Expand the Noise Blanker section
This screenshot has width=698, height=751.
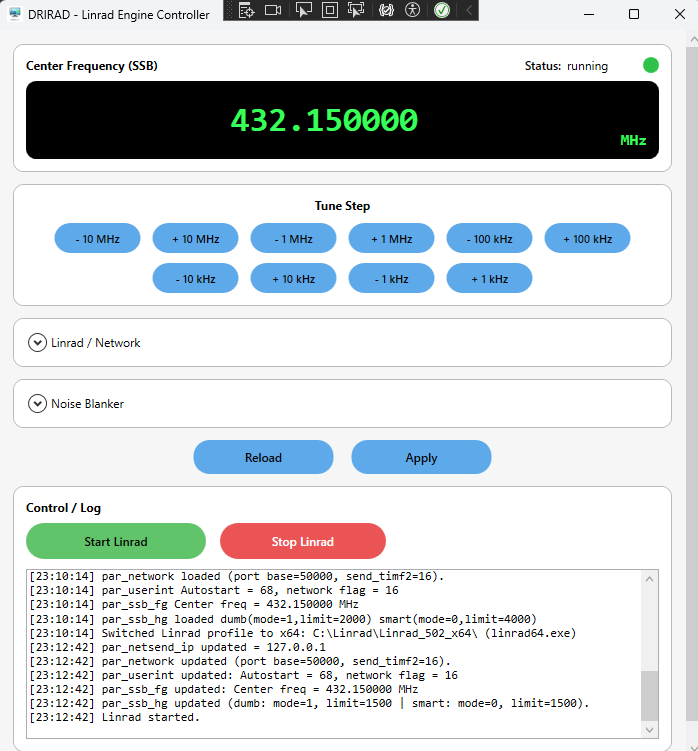point(37,404)
